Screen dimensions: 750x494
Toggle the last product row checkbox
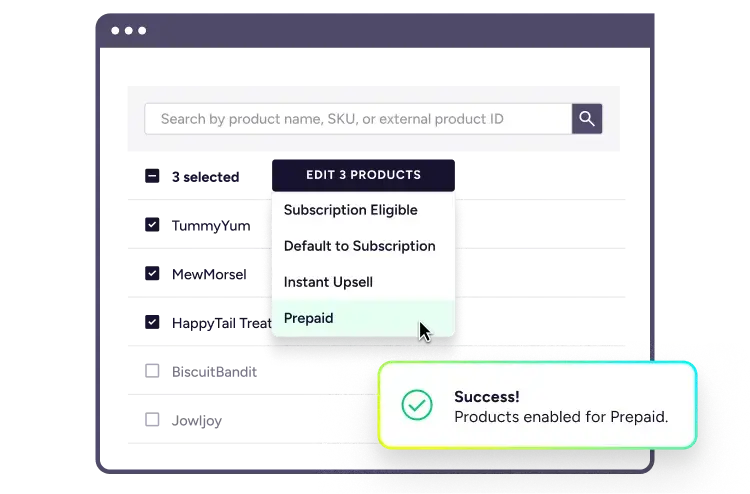pyautogui.click(x=152, y=421)
